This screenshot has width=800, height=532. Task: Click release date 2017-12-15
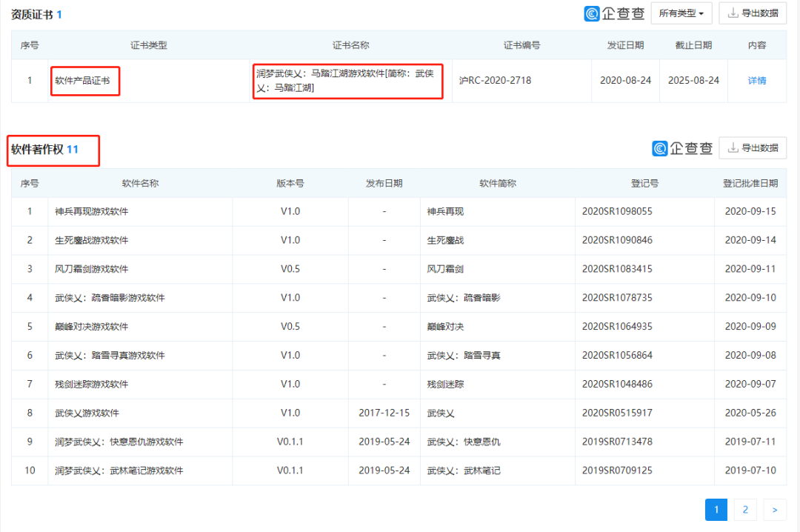click(x=384, y=413)
